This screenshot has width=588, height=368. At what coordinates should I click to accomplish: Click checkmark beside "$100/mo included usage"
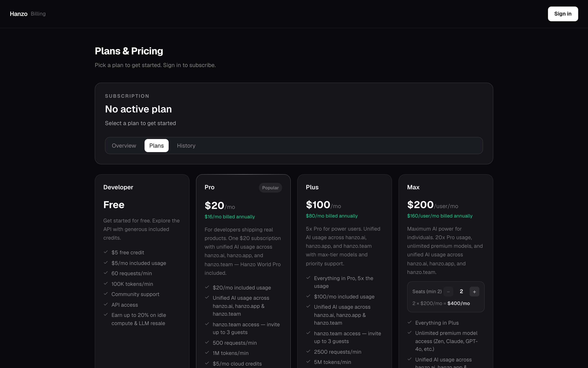click(x=308, y=296)
